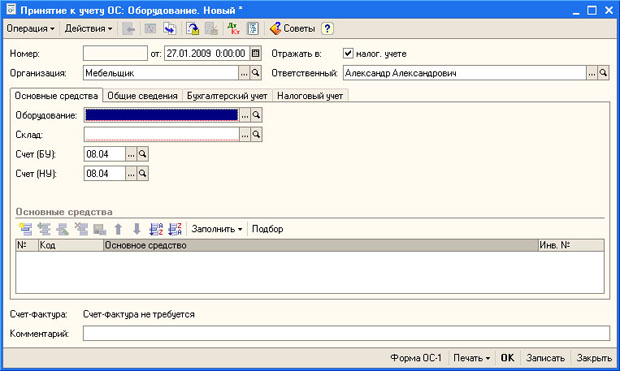Click the magnifier next to Организация field
This screenshot has width=620, height=371.
click(256, 73)
